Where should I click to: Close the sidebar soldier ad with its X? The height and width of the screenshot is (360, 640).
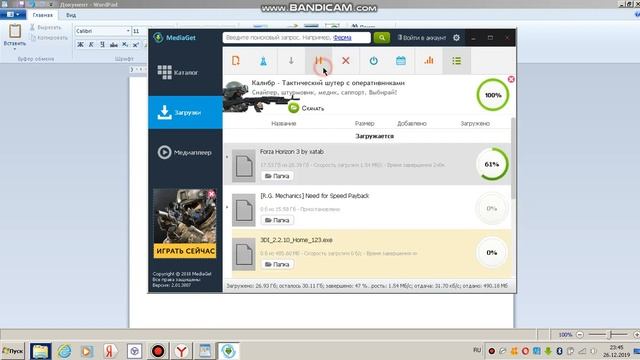pyautogui.click(x=211, y=193)
